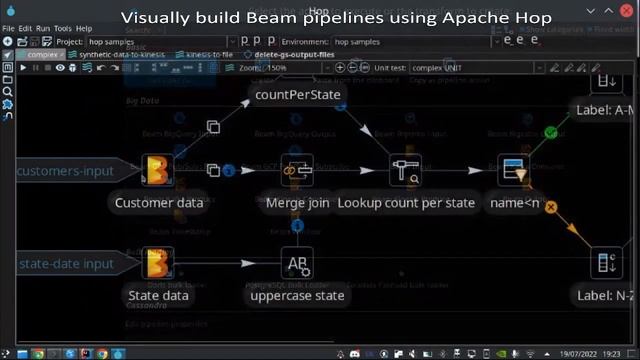The height and width of the screenshot is (360, 640).
Task: Click the orange false-condition hop marker
Action: (551, 207)
